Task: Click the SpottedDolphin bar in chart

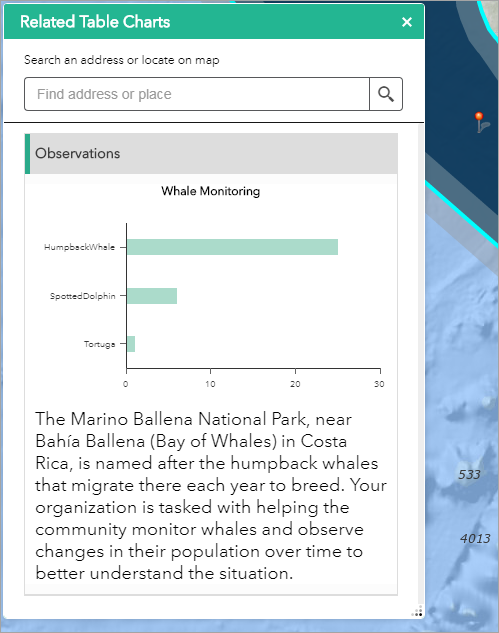Action: coord(152,296)
